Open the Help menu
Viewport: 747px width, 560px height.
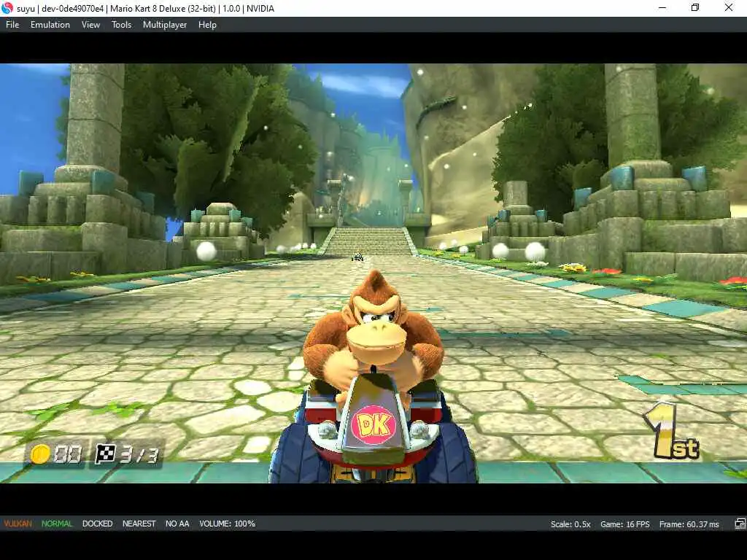(x=207, y=25)
